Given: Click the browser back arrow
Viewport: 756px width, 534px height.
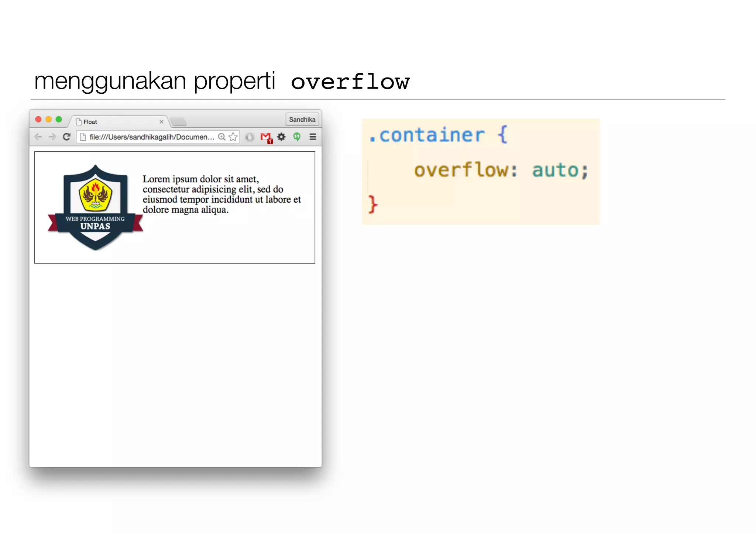Looking at the screenshot, I should pyautogui.click(x=38, y=137).
